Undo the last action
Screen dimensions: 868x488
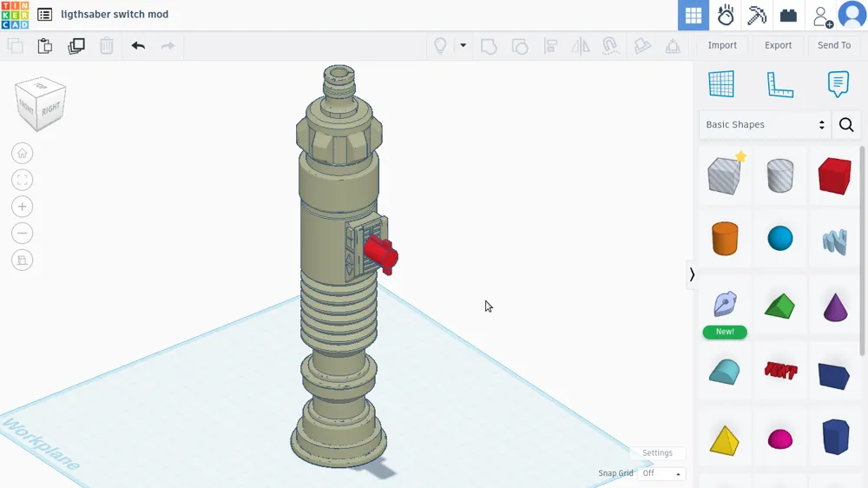click(x=138, y=45)
